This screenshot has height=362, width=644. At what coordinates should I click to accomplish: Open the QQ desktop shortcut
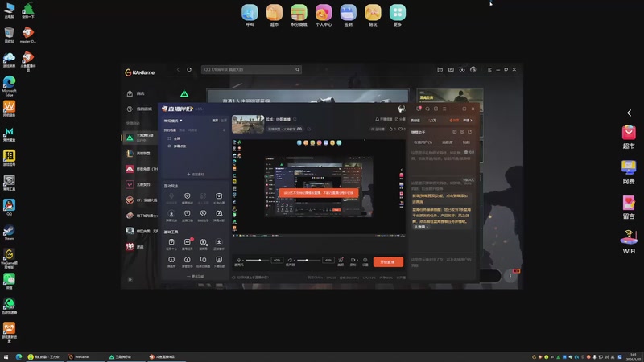tap(9, 208)
